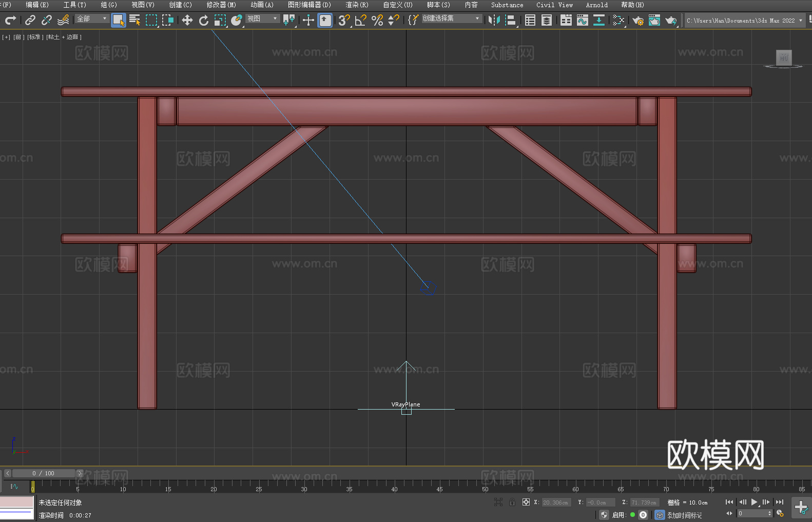Toggle the Angle Snap button
Viewport: 812px width, 522px height.
[361, 21]
